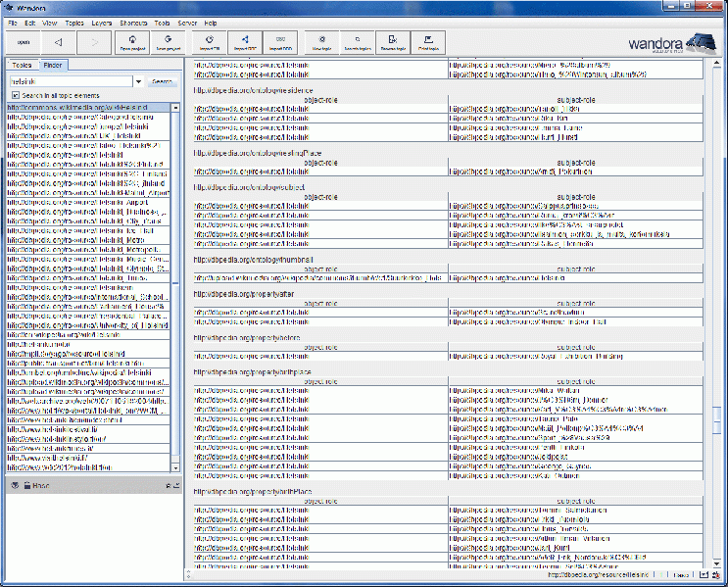728x587 pixels.
Task: Open the Topics menu
Action: pyautogui.click(x=74, y=22)
